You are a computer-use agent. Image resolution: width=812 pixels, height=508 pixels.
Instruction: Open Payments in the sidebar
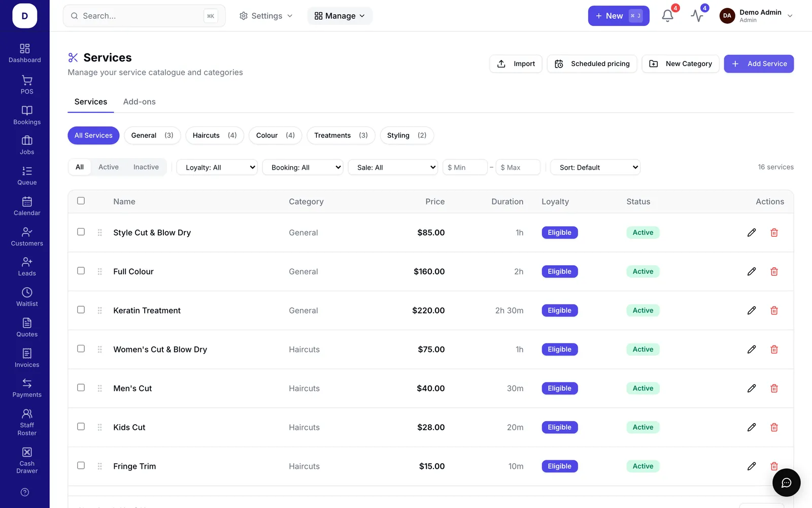[x=27, y=388]
